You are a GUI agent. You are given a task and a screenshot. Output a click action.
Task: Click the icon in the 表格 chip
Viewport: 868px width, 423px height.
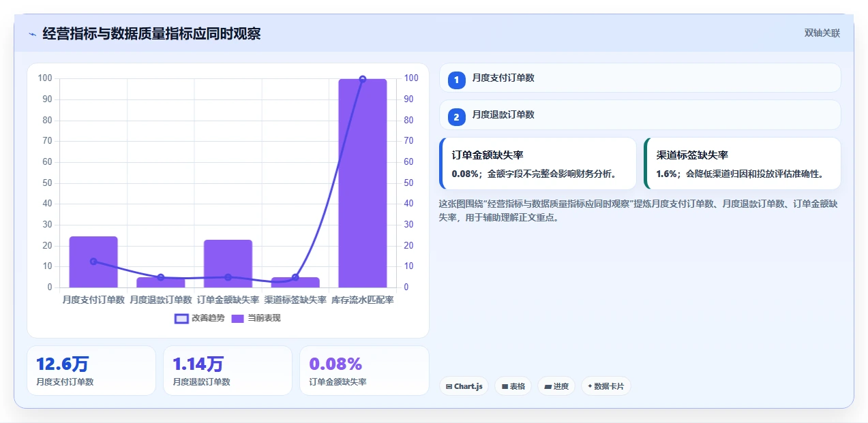click(x=505, y=386)
